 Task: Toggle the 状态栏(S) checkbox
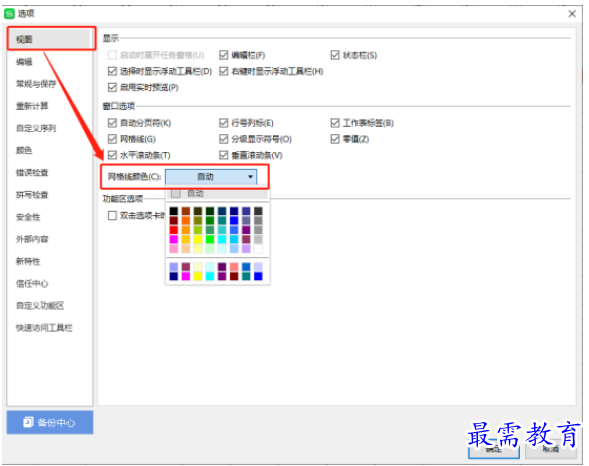[335, 55]
